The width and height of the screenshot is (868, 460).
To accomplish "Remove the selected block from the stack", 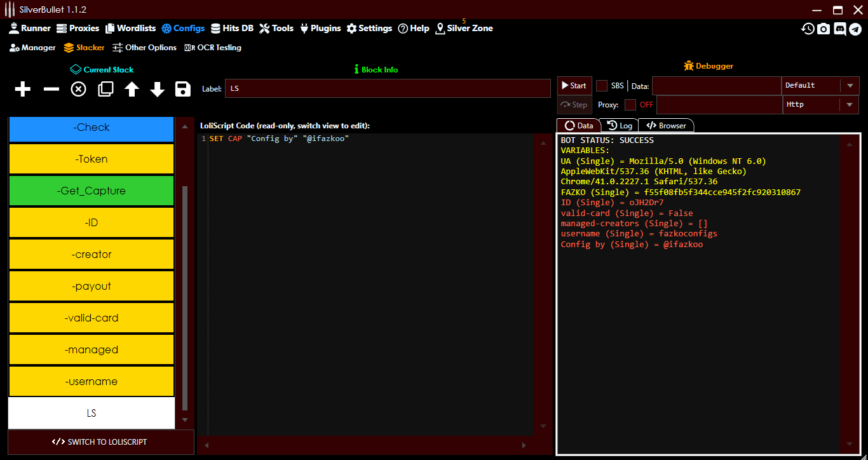I will (x=50, y=89).
